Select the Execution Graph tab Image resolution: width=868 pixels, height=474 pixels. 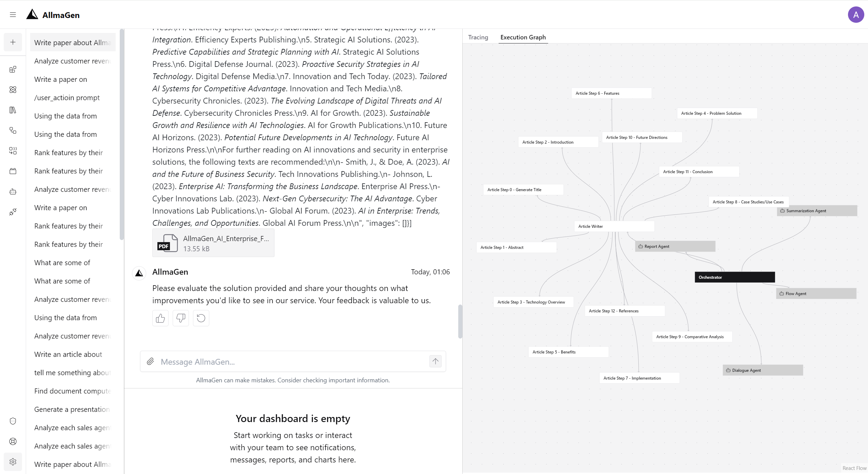[523, 37]
